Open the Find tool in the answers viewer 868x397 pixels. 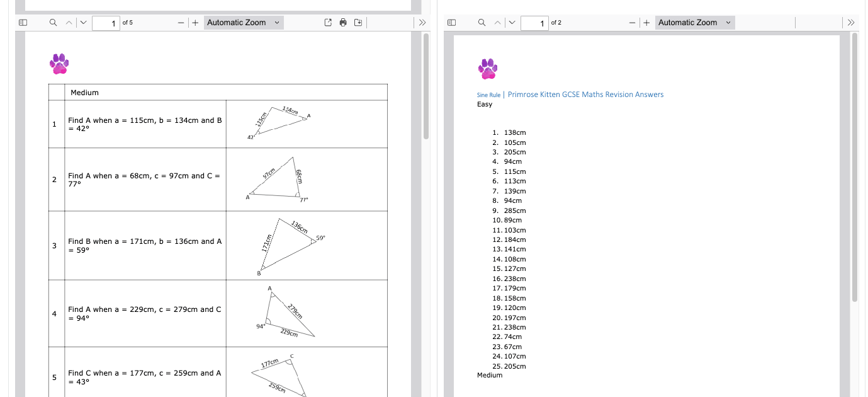(481, 22)
